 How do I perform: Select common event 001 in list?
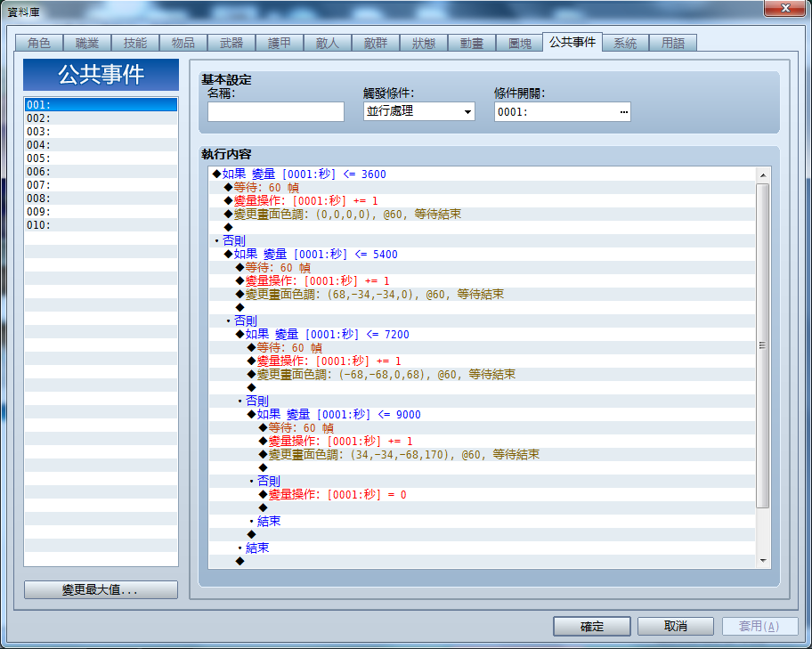pos(101,105)
